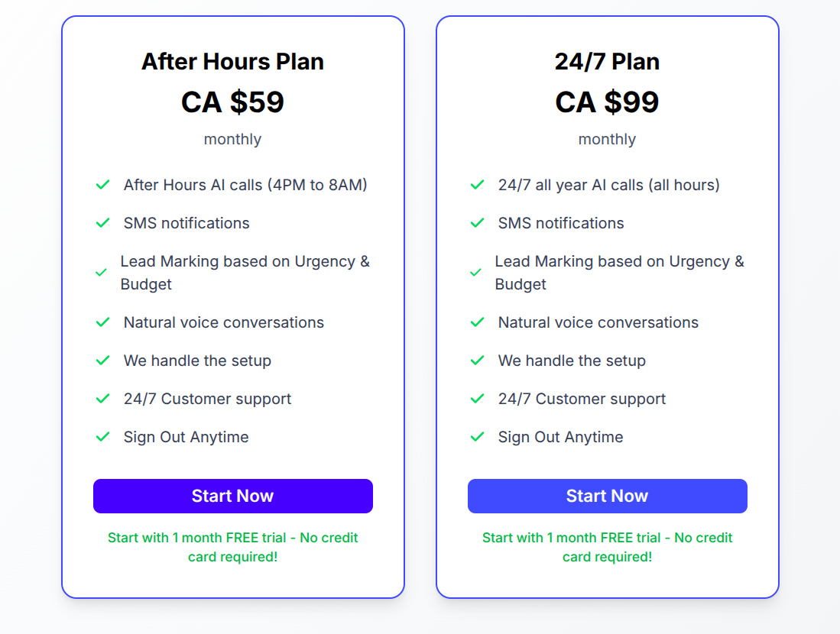The height and width of the screenshot is (634, 840).
Task: Click checkmark beside 24/7 all year AI calls
Action: [x=477, y=185]
